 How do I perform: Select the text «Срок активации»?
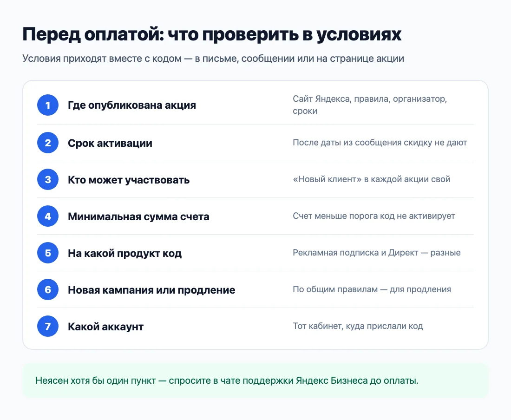(110, 143)
